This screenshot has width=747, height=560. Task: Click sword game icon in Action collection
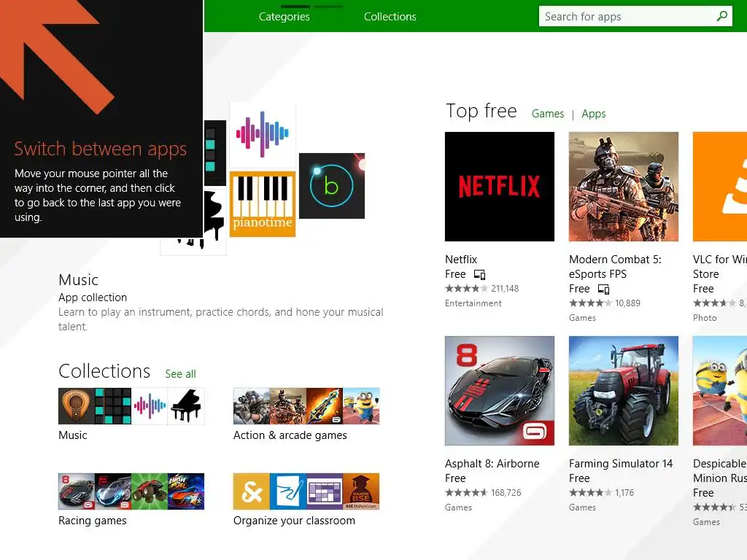click(325, 406)
